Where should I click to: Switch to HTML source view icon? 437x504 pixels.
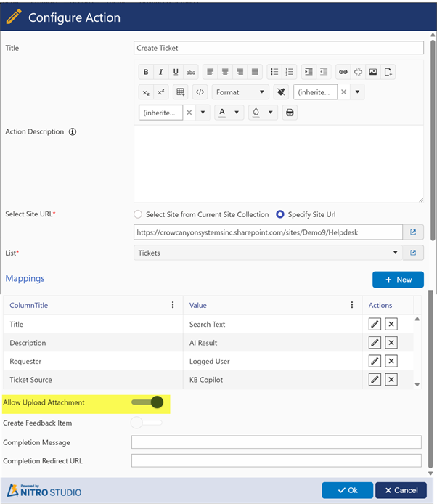point(200,92)
